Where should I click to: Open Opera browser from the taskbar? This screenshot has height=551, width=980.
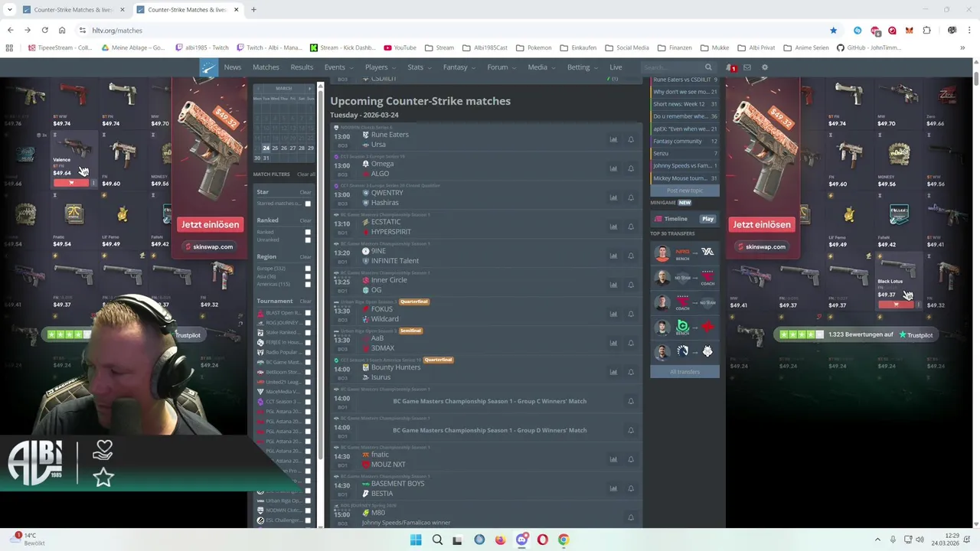542,540
